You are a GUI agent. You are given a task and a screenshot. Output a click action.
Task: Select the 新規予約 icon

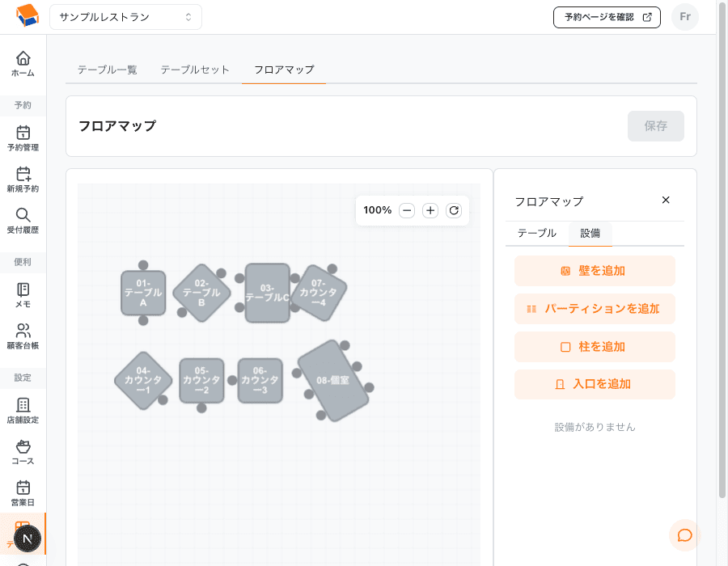(x=23, y=178)
